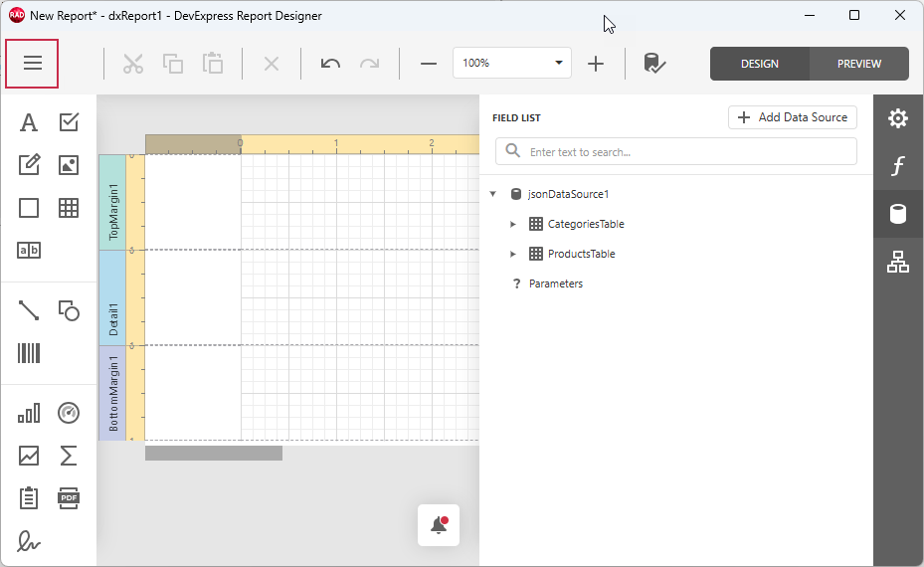Click the validate data bindings icon
Image resolution: width=924 pixels, height=567 pixels.
(654, 63)
